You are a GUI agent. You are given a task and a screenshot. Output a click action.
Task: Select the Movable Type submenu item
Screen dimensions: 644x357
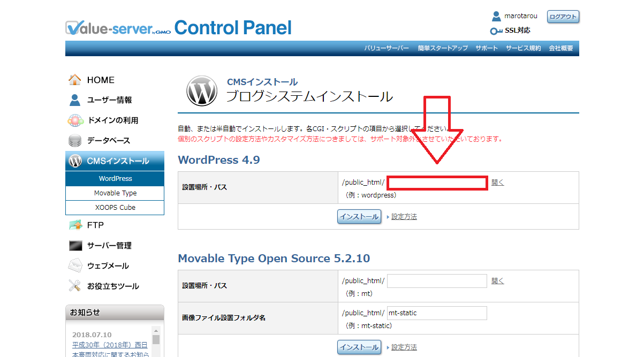tap(115, 193)
